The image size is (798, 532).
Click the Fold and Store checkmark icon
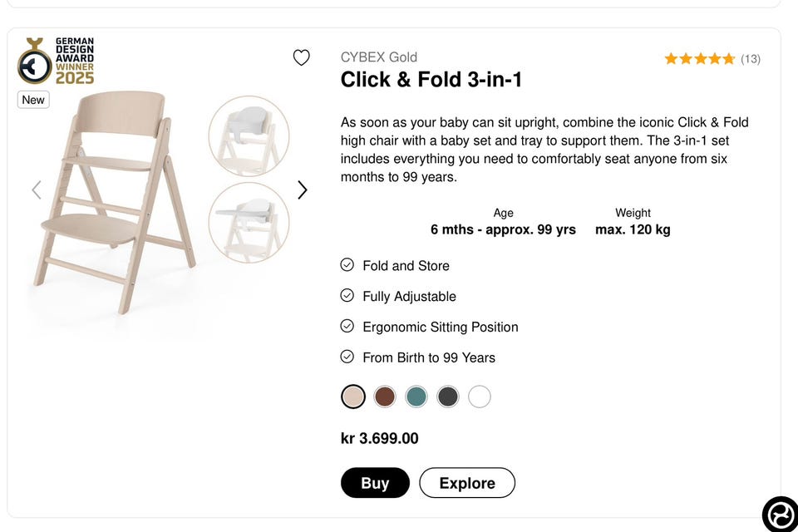[347, 265]
